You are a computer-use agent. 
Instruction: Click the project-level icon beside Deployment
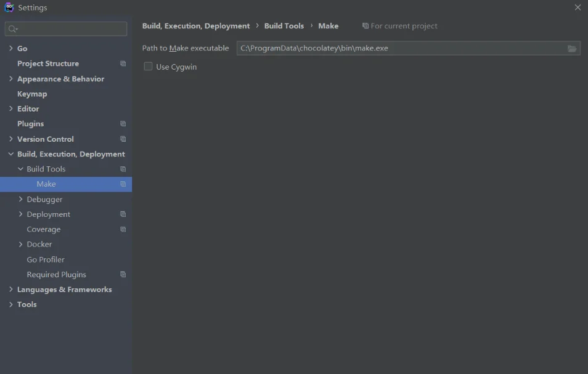123,214
